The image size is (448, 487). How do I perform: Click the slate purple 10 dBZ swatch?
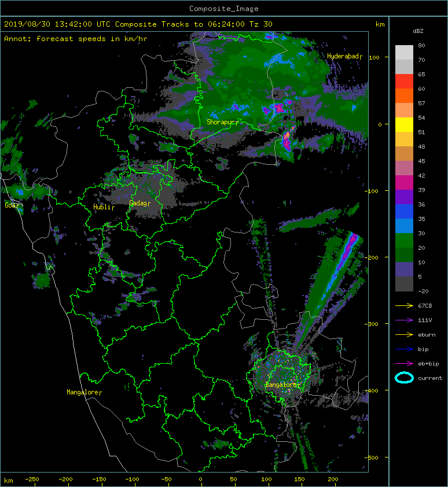[x=404, y=269]
